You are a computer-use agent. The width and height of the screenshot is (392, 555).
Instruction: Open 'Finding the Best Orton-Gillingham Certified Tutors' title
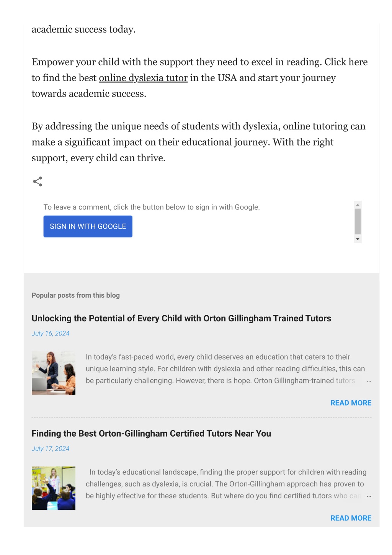(151, 434)
